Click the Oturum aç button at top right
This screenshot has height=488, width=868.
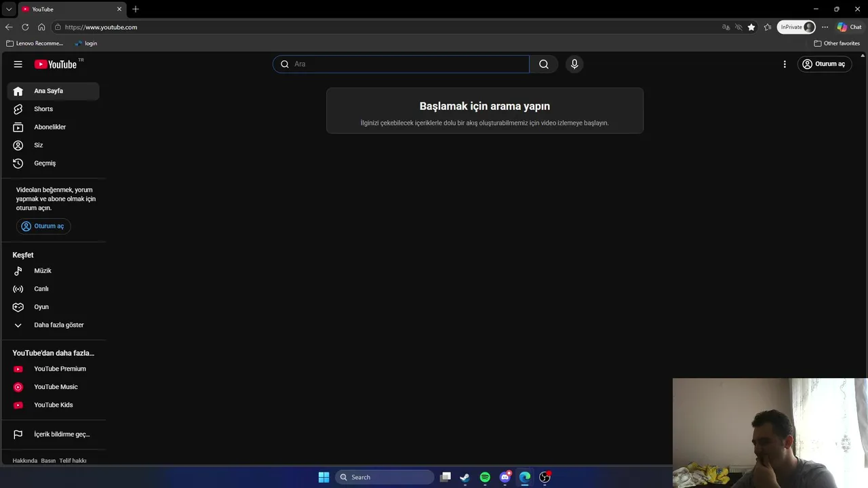[x=824, y=64]
